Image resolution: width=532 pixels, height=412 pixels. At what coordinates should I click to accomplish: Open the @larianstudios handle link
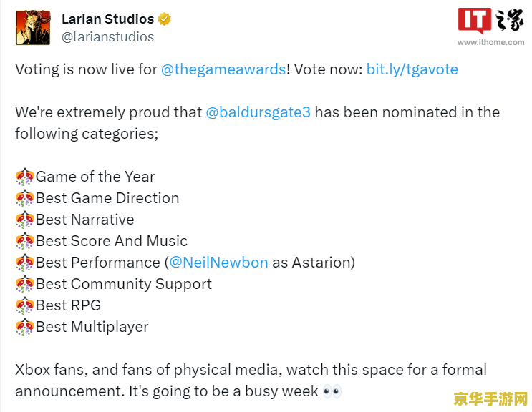point(107,36)
